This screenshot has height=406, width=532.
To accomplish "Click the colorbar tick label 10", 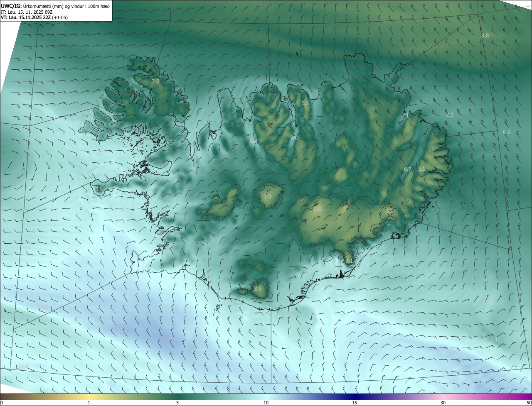I will click(266, 403).
